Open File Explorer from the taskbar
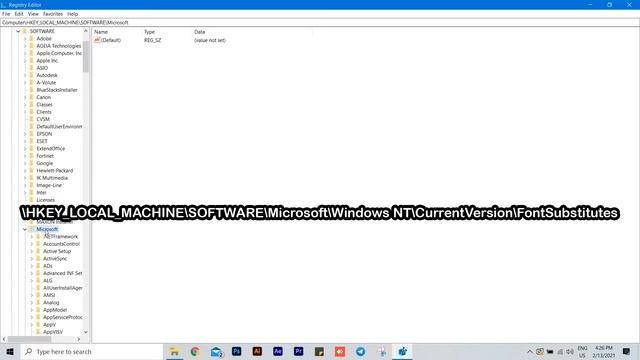 click(x=174, y=351)
